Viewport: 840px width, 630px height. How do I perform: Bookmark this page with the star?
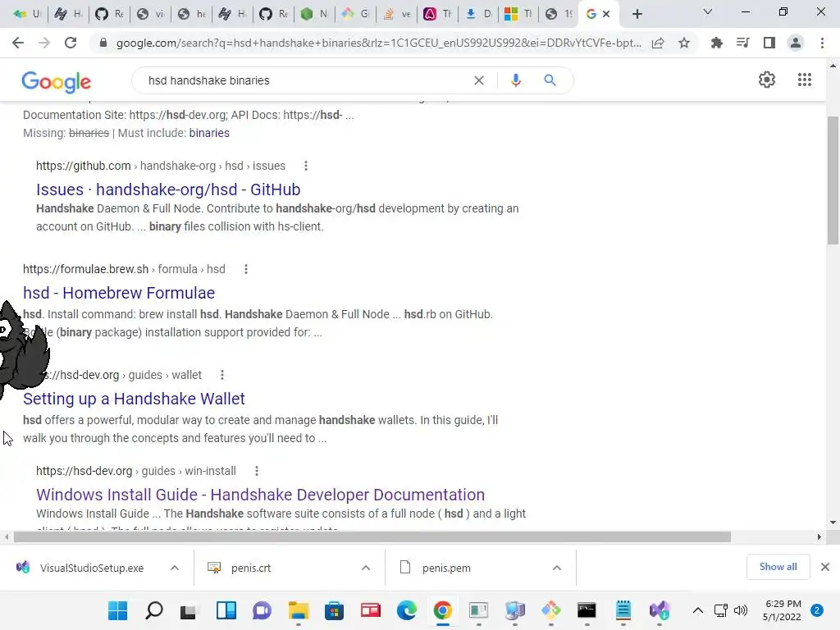point(684,43)
